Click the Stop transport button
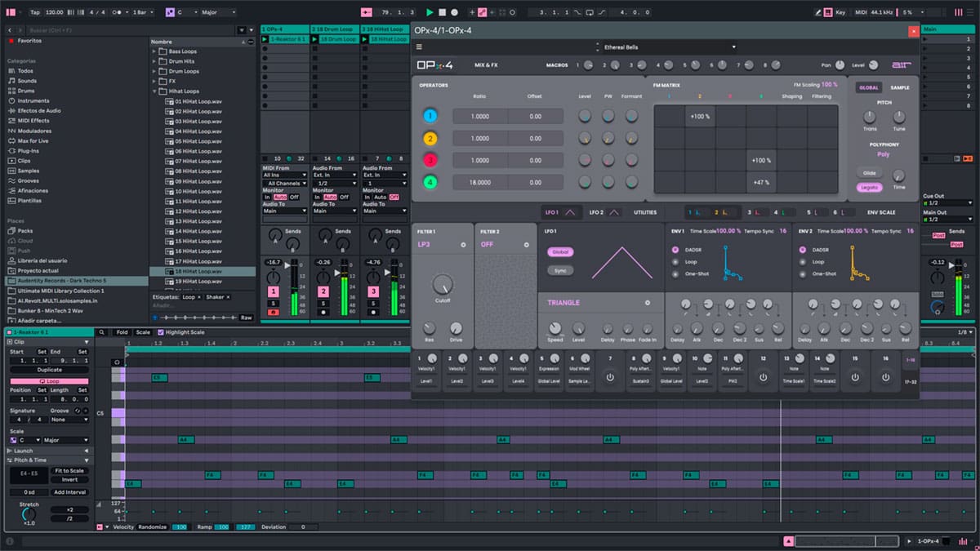The height and width of the screenshot is (551, 980). coord(442,12)
